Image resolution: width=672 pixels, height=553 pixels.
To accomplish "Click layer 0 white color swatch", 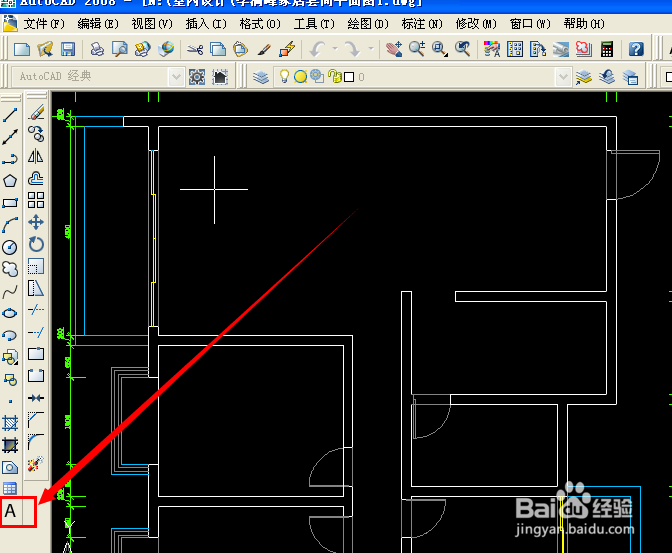I will point(349,77).
